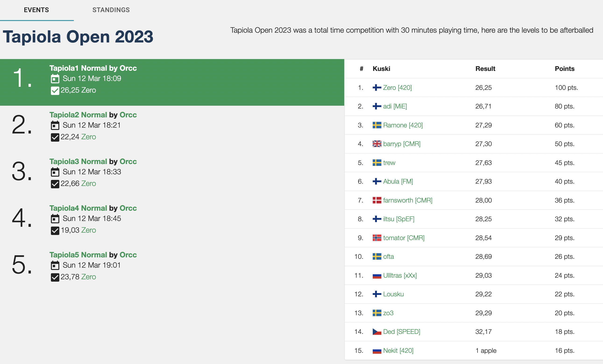Open Nekit [420] player profile

[398, 350]
